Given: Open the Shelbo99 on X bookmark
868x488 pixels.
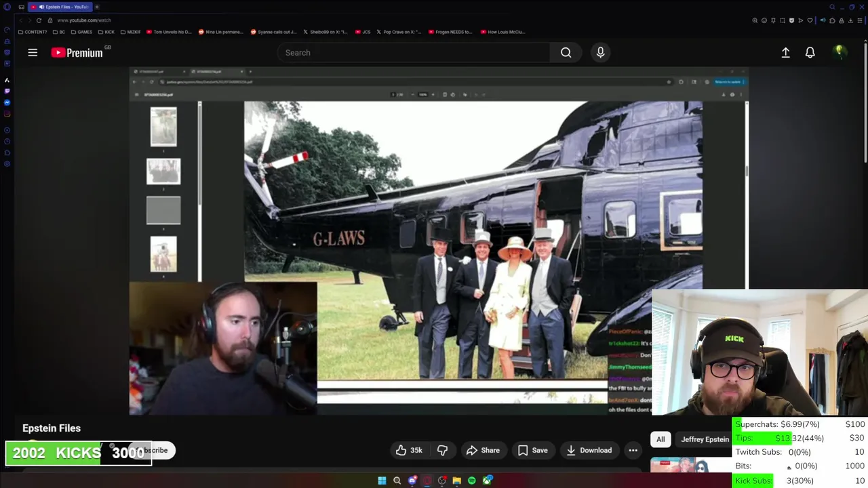Looking at the screenshot, I should 325,32.
